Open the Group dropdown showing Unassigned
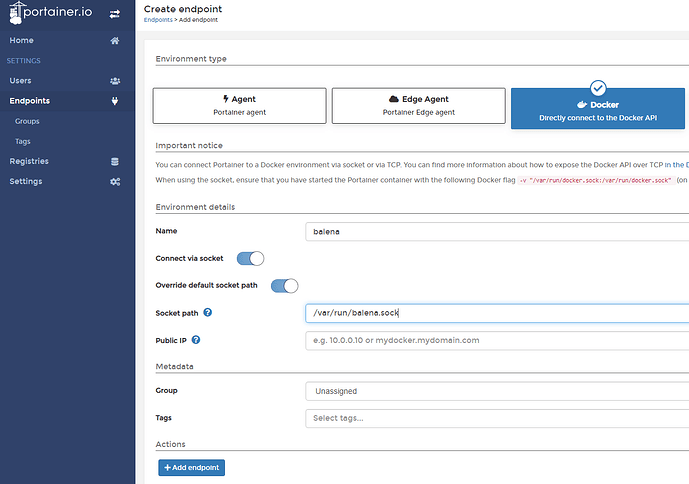The image size is (689, 484). pyautogui.click(x=497, y=391)
